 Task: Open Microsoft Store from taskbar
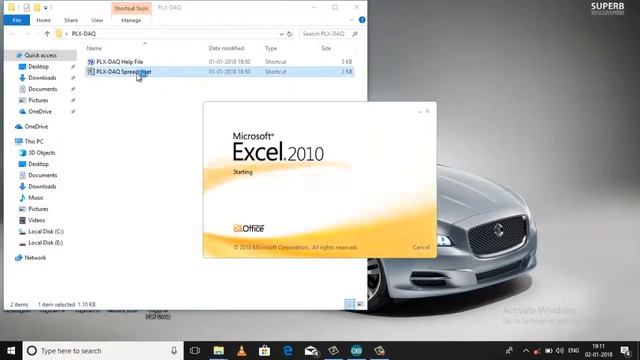click(x=264, y=351)
